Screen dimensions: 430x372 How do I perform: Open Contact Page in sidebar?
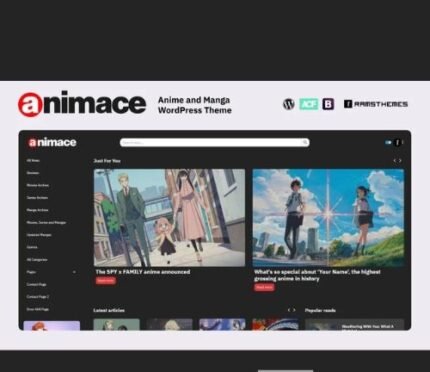pyautogui.click(x=36, y=284)
